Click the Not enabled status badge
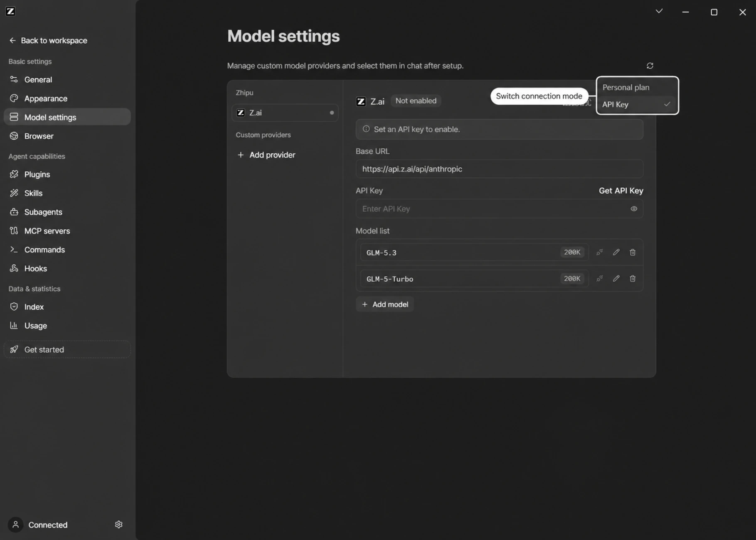The width and height of the screenshot is (756, 540). click(416, 101)
